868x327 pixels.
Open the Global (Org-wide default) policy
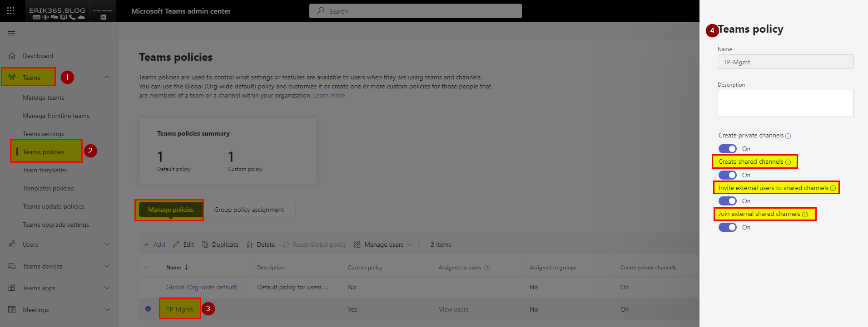click(202, 287)
